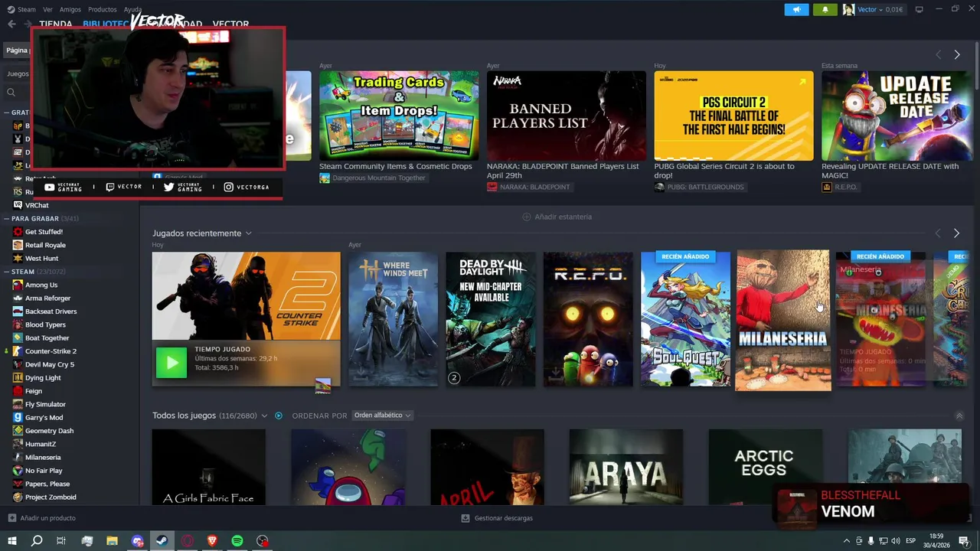The height and width of the screenshot is (551, 980).
Task: Open PUBG Global Series Circuit 2 news title
Action: click(724, 171)
